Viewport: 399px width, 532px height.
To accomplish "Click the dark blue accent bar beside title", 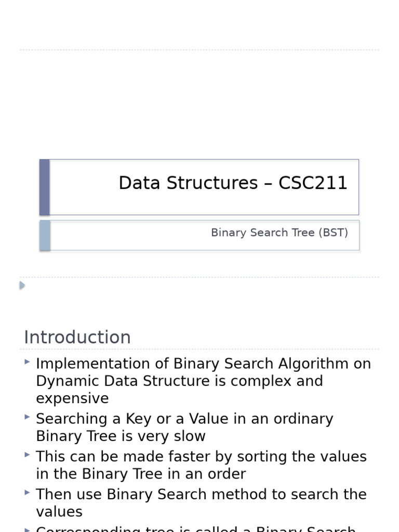I will point(45,187).
